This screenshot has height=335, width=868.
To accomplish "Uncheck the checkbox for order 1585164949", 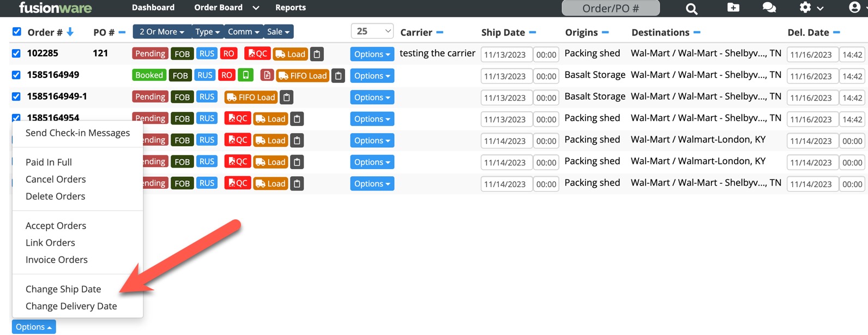I will [16, 75].
